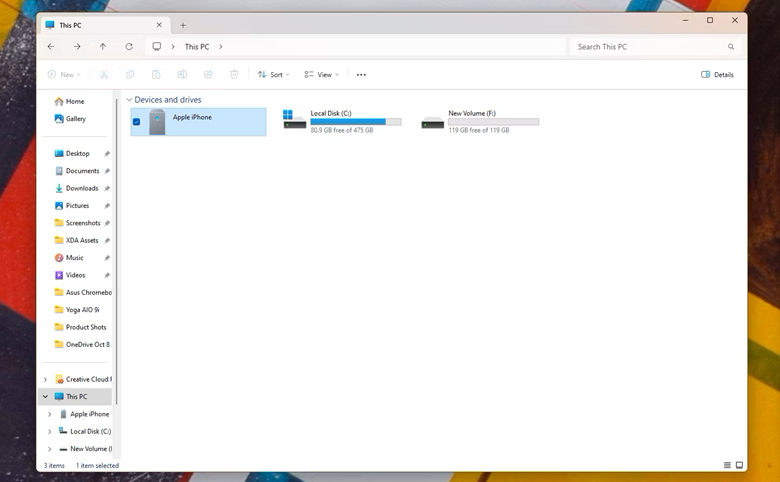This screenshot has width=780, height=482.
Task: Open the See more ellipsis menu
Action: coord(361,75)
